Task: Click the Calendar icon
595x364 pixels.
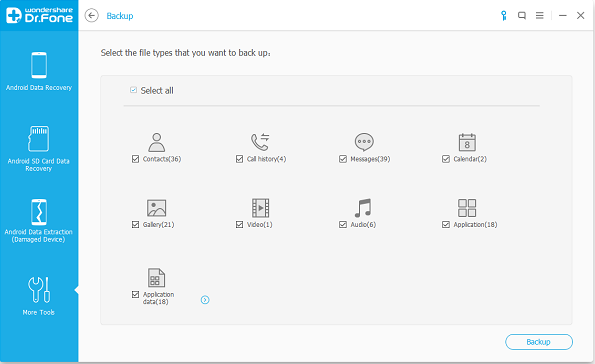Action: [x=467, y=142]
